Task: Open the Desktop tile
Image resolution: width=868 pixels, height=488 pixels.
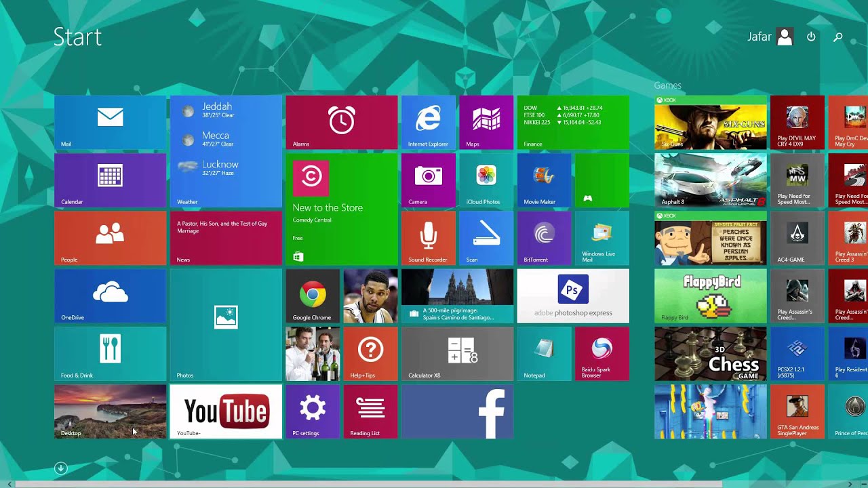Action: coord(110,411)
